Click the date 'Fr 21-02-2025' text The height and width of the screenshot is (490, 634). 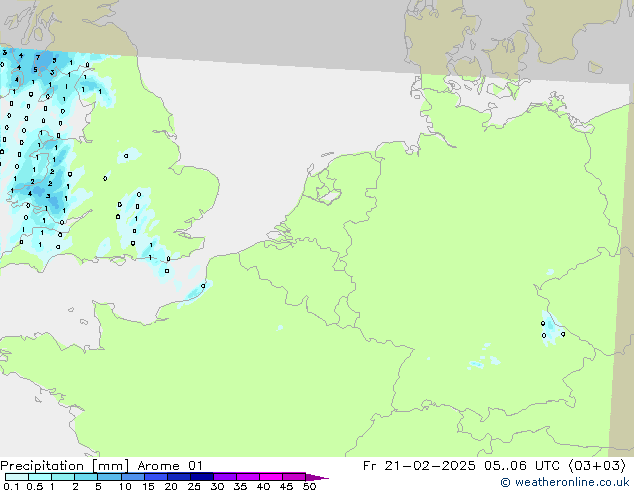pos(419,466)
